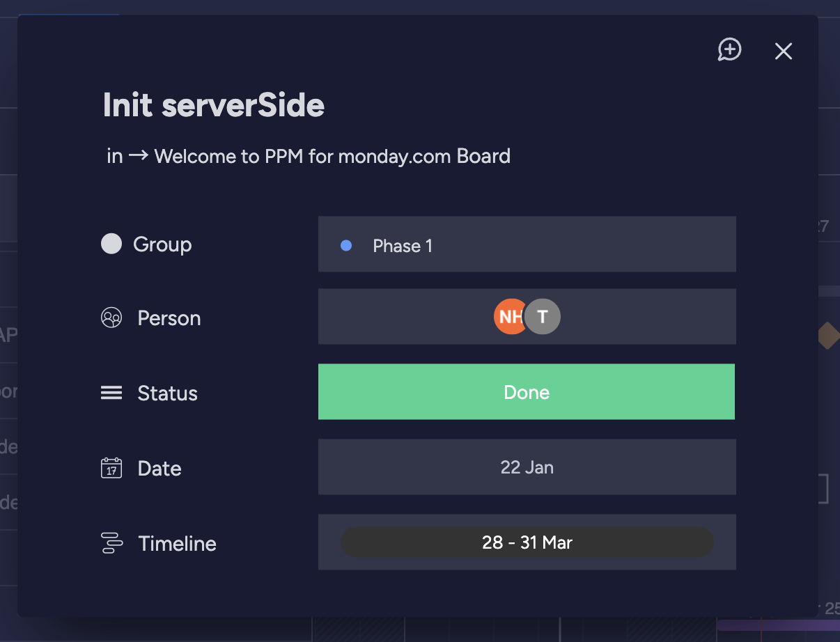Click the diamond milestone marker behind dialog
This screenshot has height=642, width=840.
[827, 335]
